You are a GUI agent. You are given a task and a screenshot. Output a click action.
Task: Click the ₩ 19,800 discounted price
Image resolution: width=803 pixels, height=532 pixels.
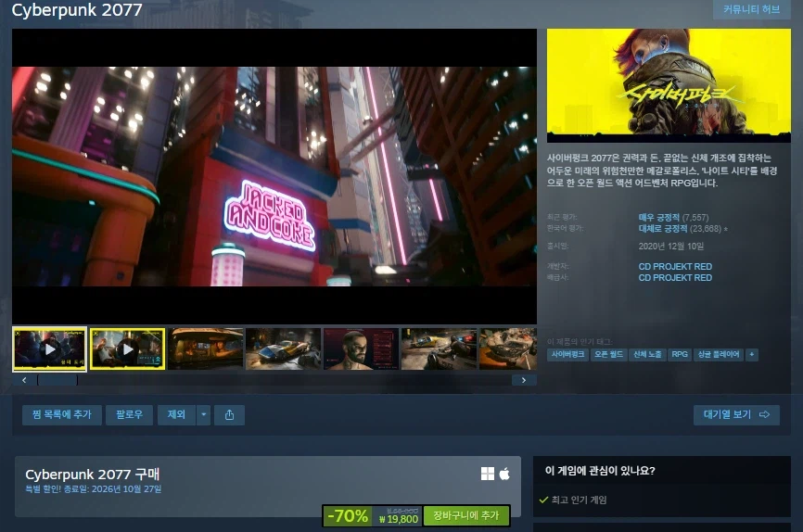pos(399,519)
